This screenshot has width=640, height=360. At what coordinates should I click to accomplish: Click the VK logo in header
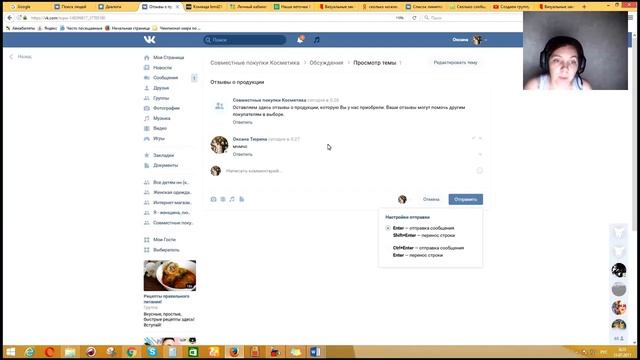[149, 40]
